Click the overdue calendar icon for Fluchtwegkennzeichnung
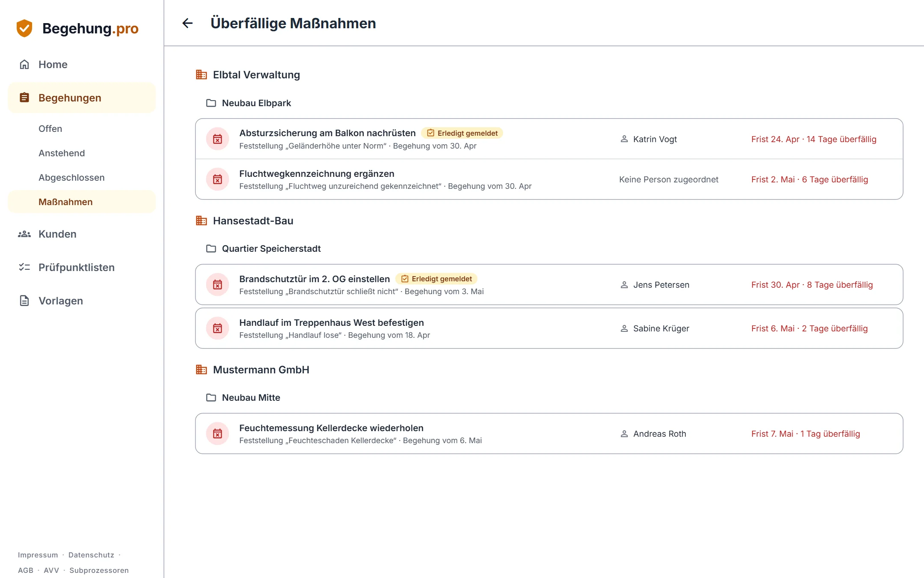924x578 pixels. (x=218, y=179)
